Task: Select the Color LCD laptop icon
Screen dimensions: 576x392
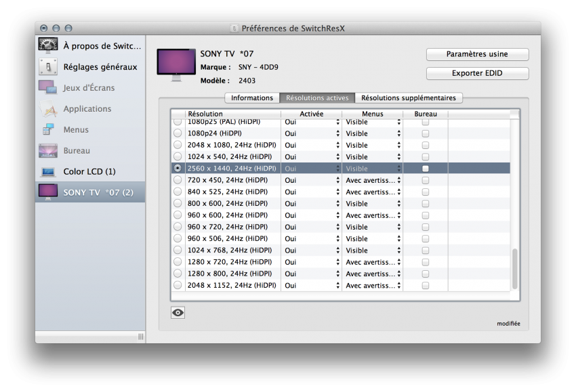Action: pyautogui.click(x=48, y=171)
